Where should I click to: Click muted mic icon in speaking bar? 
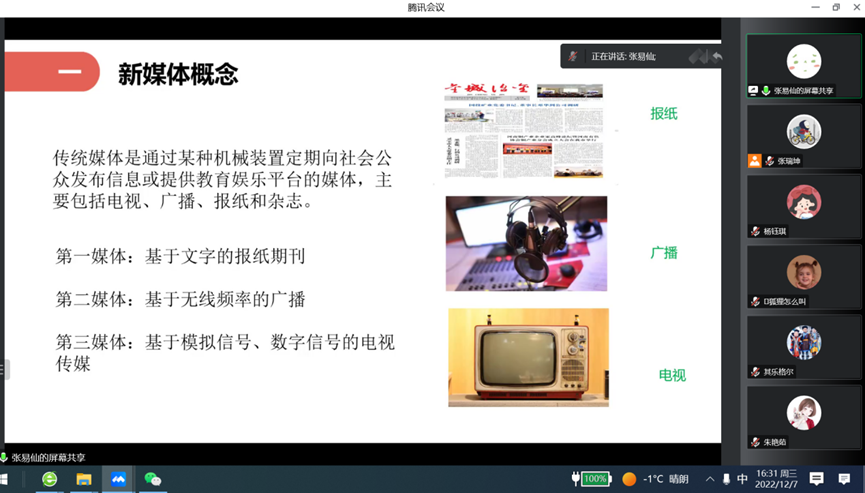pos(573,56)
